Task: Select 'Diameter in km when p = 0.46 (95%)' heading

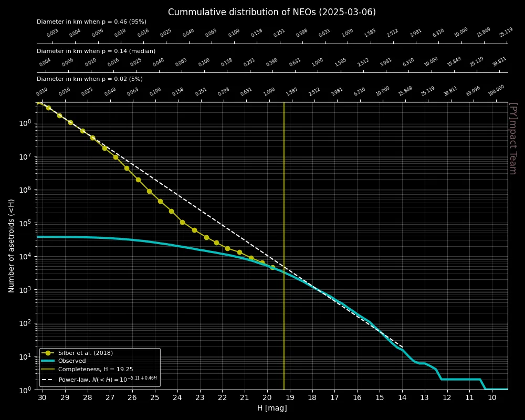Action: [91, 22]
